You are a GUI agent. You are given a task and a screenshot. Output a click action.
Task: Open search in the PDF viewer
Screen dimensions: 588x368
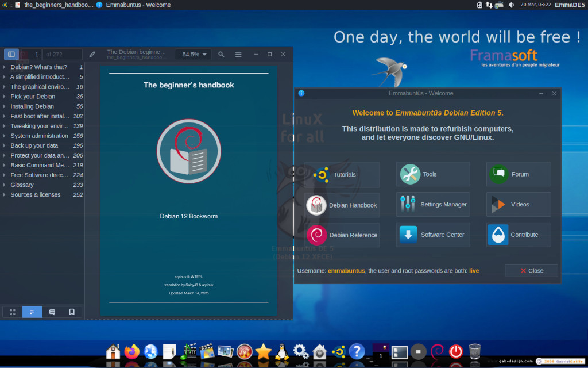[221, 55]
